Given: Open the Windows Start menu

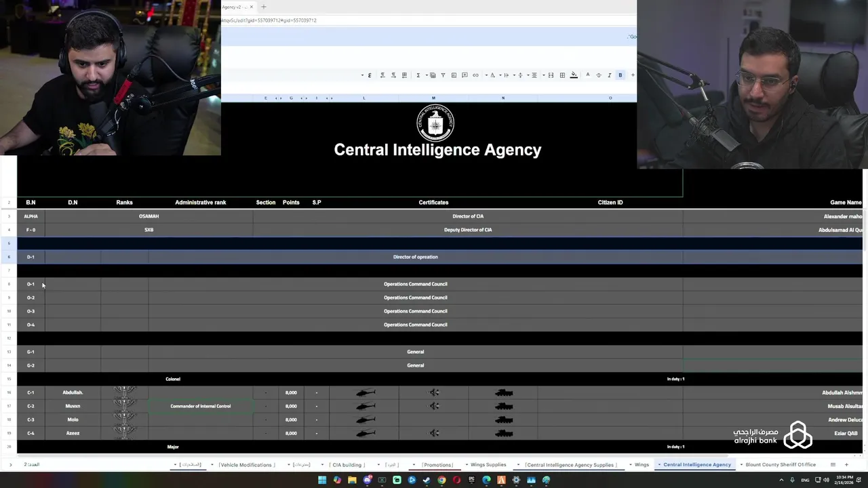Looking at the screenshot, I should [322, 480].
